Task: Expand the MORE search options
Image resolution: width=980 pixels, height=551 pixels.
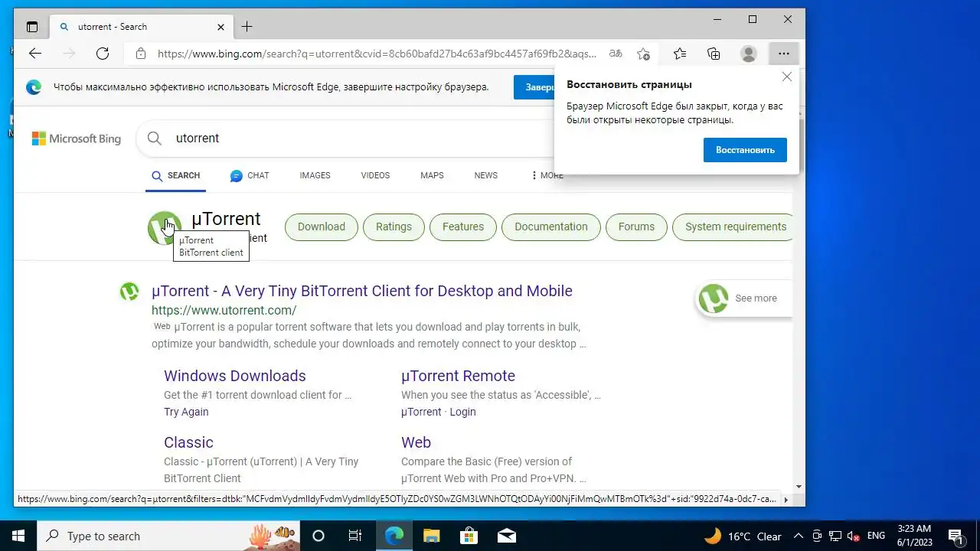Action: click(547, 176)
